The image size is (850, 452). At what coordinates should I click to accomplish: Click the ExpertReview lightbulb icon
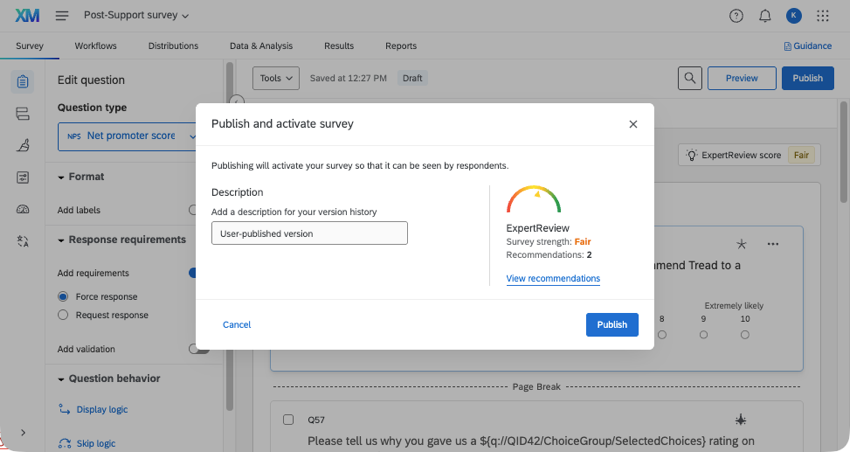pyautogui.click(x=691, y=155)
